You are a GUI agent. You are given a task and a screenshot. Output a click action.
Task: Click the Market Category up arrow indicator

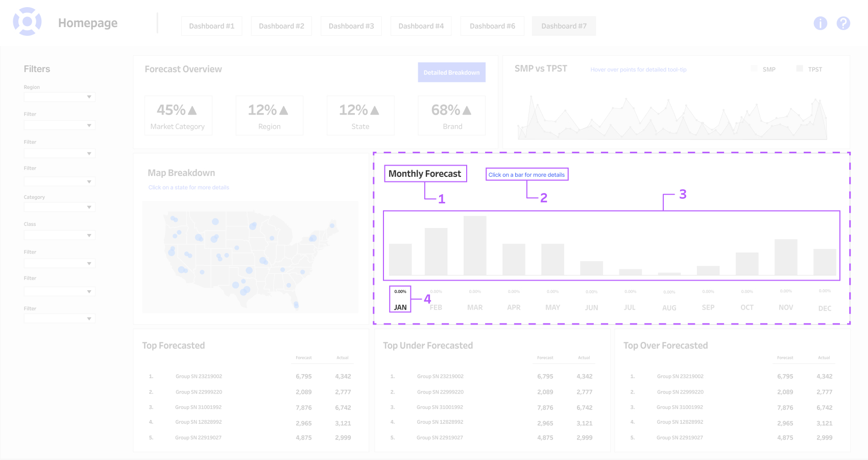tap(192, 110)
